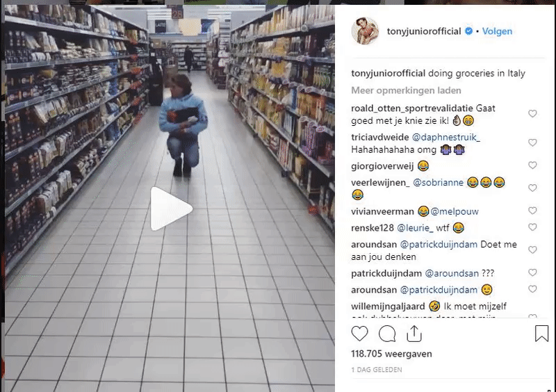Save the post with the bookmark icon
Screen dimensions: 556x392
click(541, 334)
